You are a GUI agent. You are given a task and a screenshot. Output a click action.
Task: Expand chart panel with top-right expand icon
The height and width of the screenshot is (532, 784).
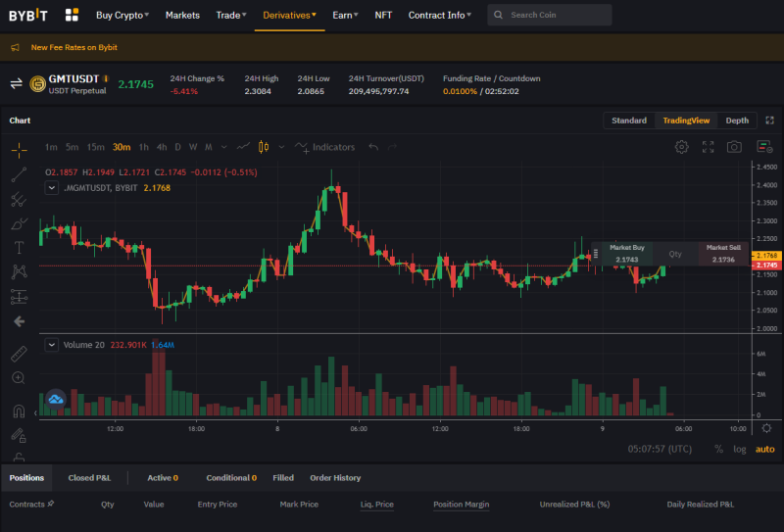click(770, 121)
